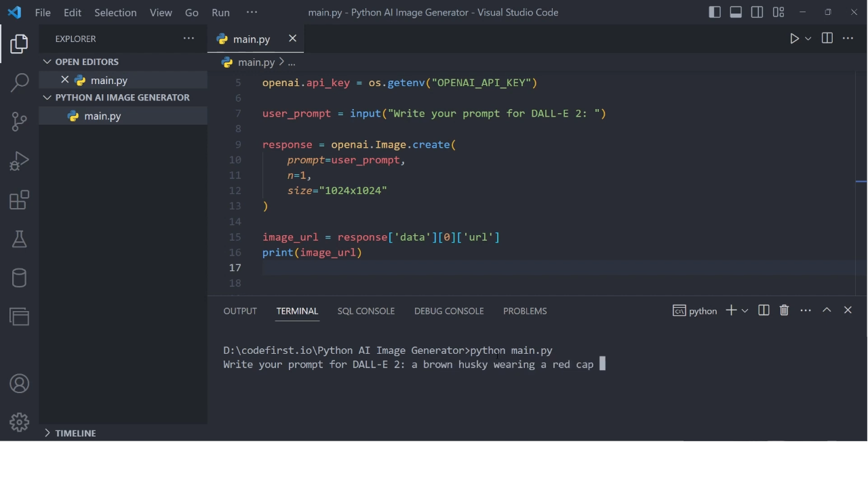Switch to the DEBUG CONSOLE tab
This screenshot has height=488, width=868.
[449, 311]
